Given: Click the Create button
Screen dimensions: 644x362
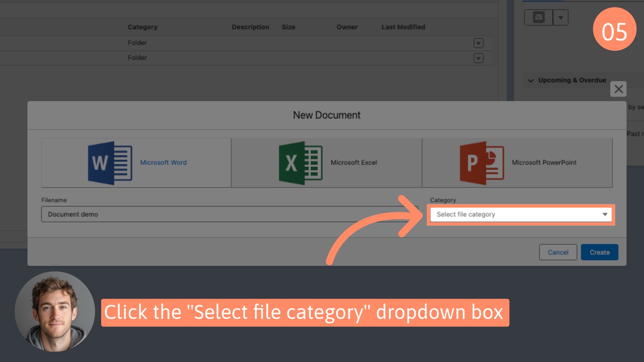Looking at the screenshot, I should pos(600,252).
